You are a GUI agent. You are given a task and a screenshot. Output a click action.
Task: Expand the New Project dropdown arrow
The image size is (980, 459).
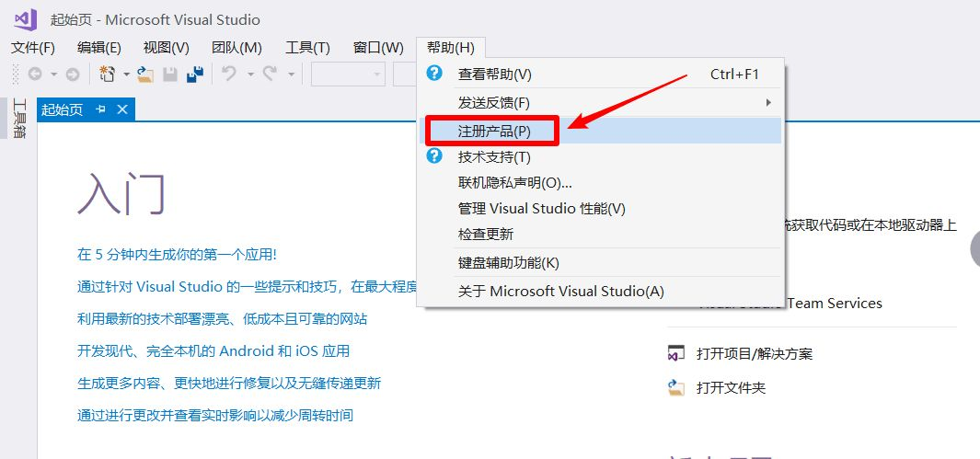click(x=126, y=75)
